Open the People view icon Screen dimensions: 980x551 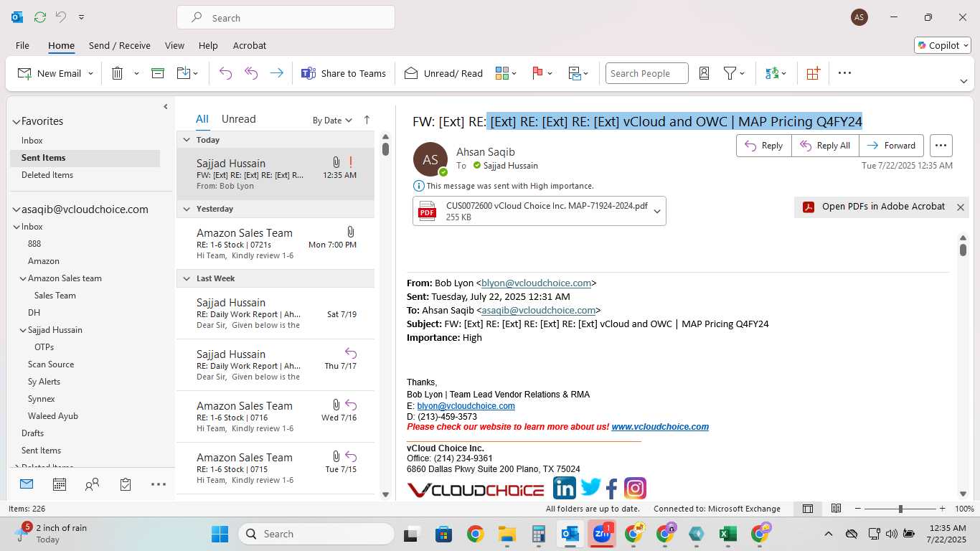(92, 484)
